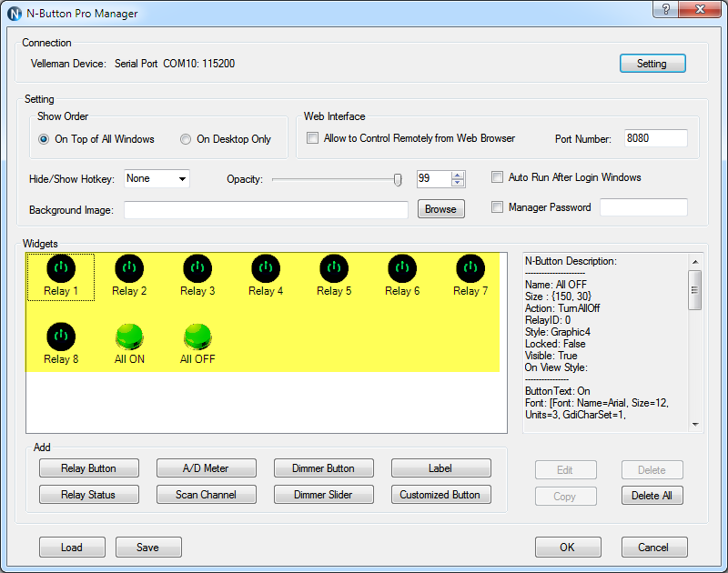This screenshot has height=573, width=728.
Task: Load a saved configuration
Action: click(x=72, y=548)
